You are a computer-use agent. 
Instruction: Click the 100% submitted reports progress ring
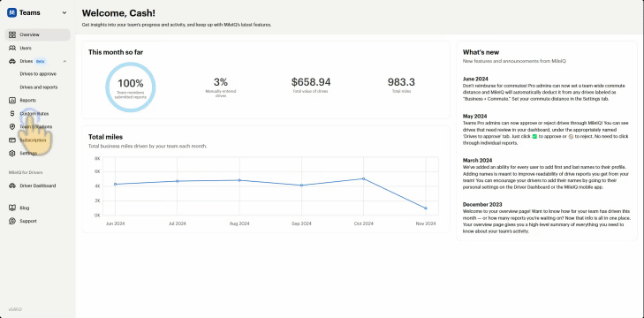click(130, 87)
